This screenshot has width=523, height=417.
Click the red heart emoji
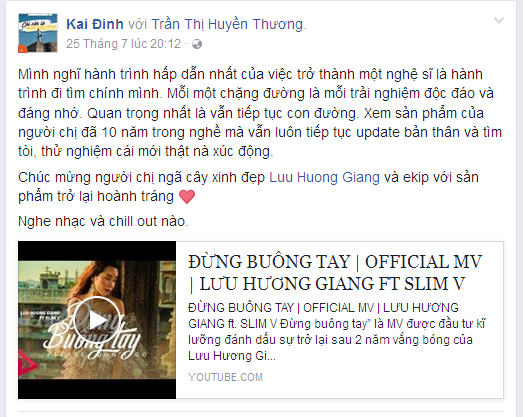coord(187,196)
